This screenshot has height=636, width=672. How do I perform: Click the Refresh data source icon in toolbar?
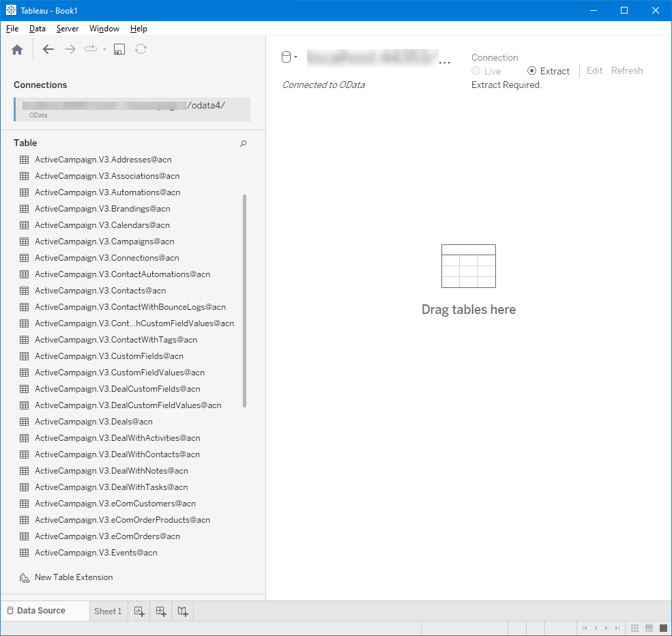tap(141, 49)
